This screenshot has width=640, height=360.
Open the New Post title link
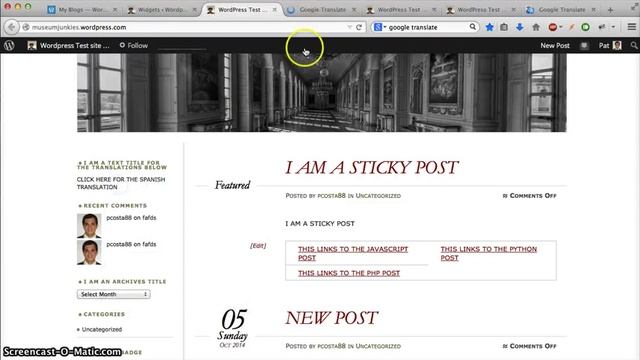point(332,318)
